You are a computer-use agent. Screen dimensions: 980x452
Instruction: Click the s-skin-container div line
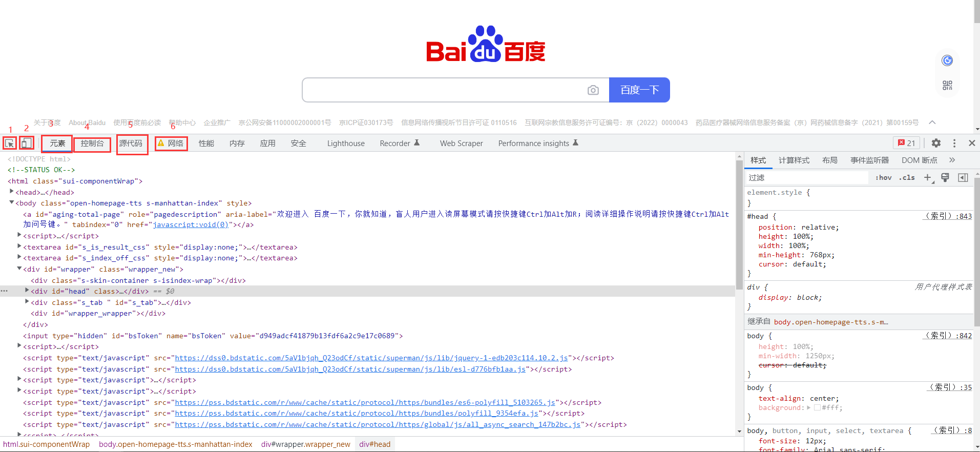click(x=138, y=280)
